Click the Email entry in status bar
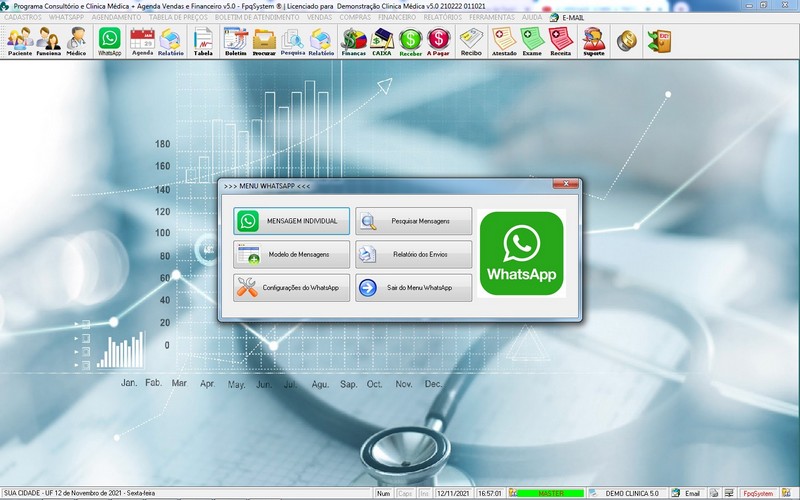 pyautogui.click(x=692, y=493)
